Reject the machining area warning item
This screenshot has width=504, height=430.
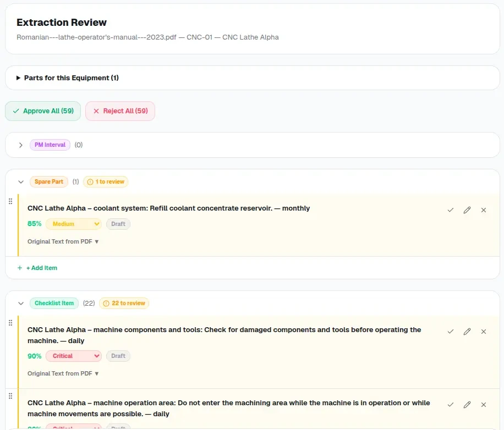484,405
